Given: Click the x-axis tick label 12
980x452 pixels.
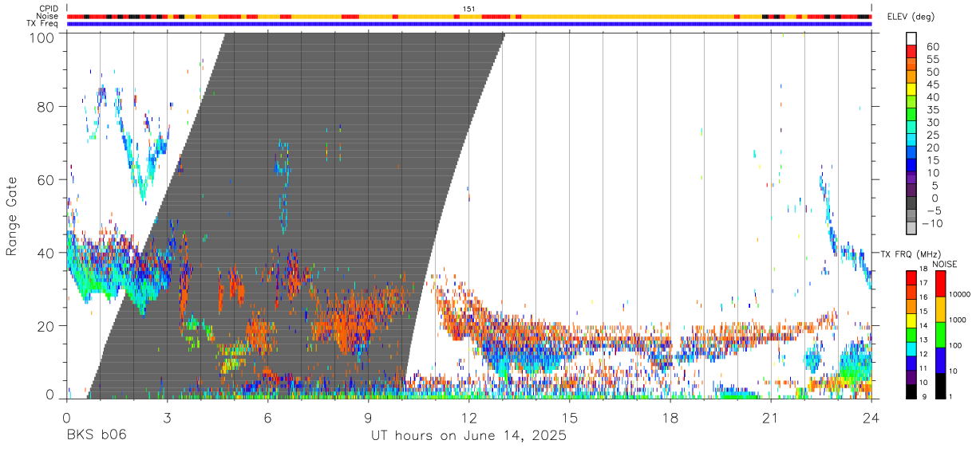Looking at the screenshot, I should [468, 418].
